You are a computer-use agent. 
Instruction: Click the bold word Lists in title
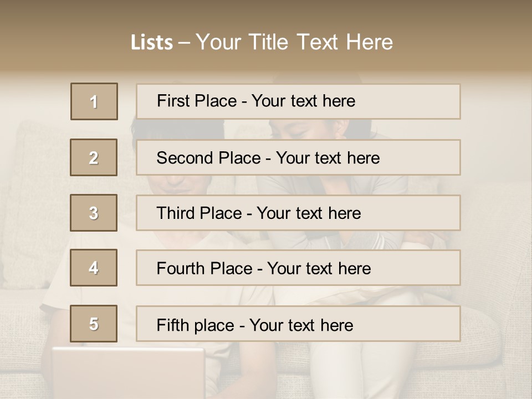152,43
